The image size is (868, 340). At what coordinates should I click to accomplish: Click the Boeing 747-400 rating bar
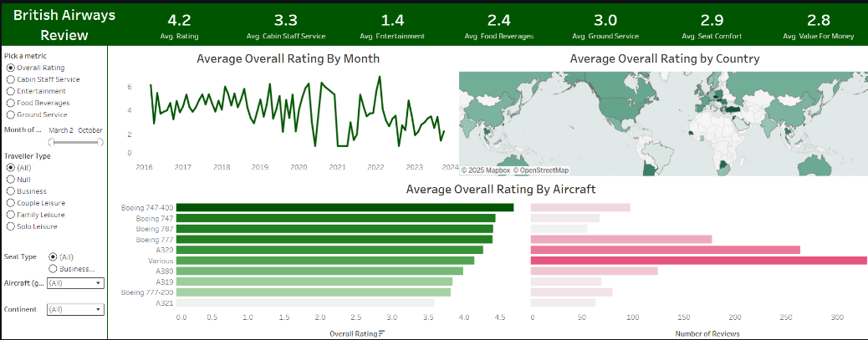pyautogui.click(x=345, y=207)
